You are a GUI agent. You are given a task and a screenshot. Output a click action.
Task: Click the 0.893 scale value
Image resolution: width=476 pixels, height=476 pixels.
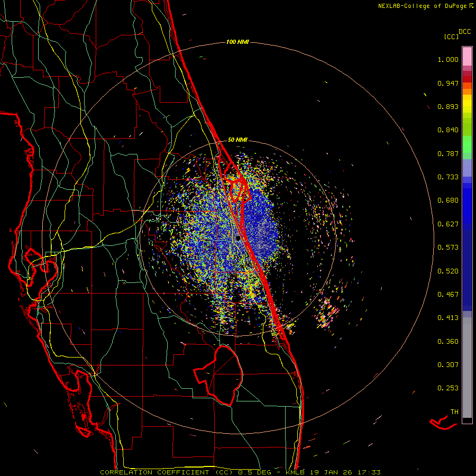[448, 106]
